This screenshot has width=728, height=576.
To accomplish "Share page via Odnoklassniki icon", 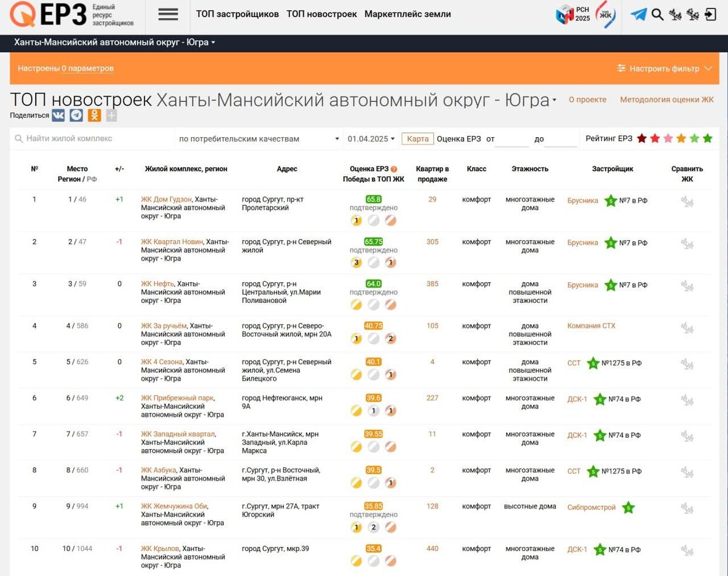I will pos(94,115).
